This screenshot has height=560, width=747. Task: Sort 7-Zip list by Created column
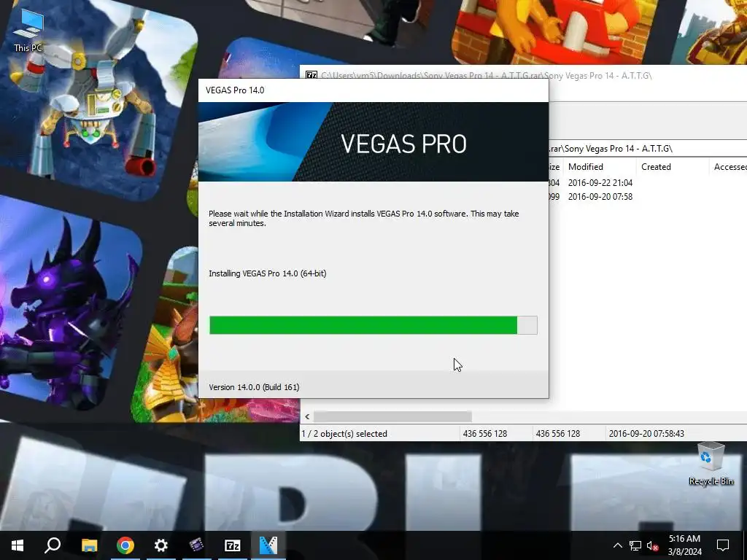click(672, 167)
